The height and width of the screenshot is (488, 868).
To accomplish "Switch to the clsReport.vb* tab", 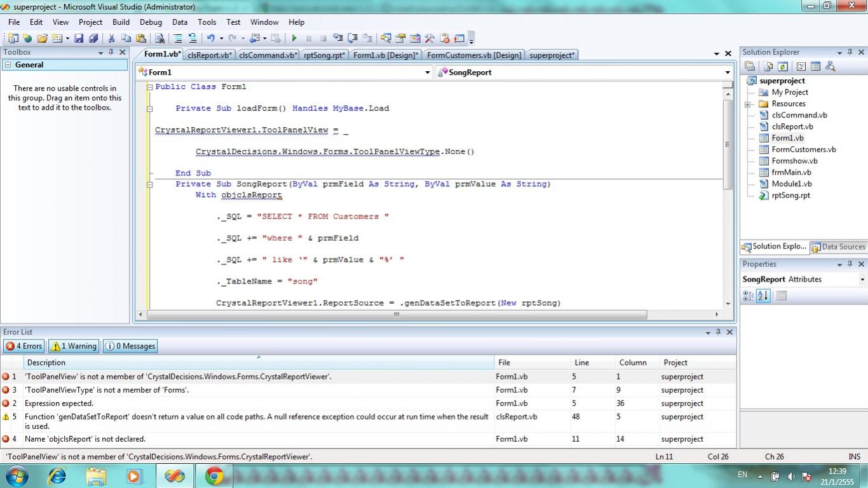I will coord(210,55).
